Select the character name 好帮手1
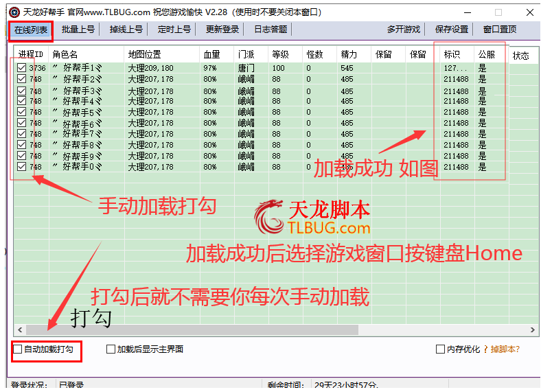The image size is (552, 392). [77, 67]
